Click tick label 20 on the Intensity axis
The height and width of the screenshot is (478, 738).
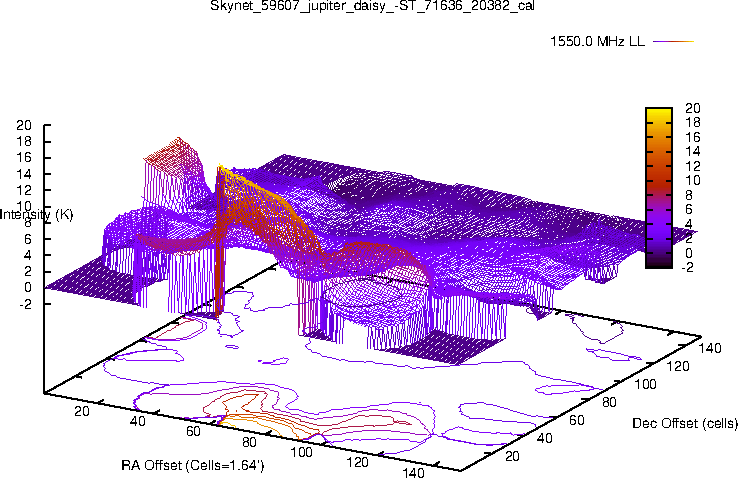coord(24,125)
